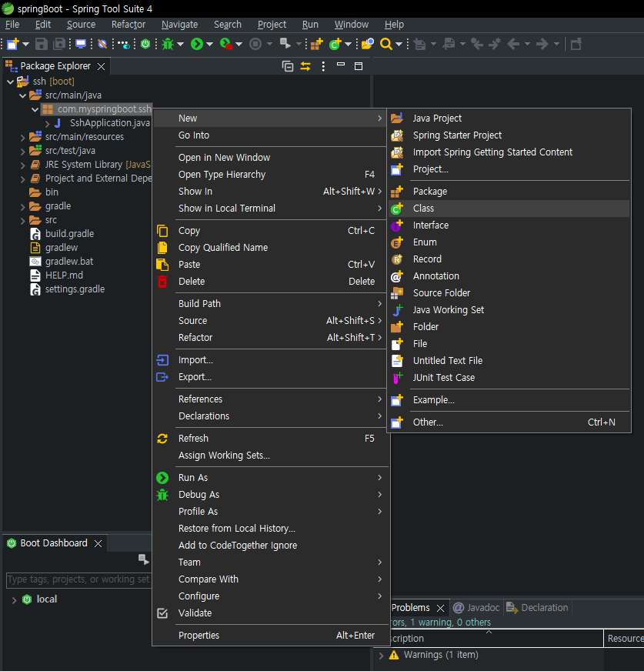Image resolution: width=644 pixels, height=671 pixels.
Task: Click the New Java Package toolbar icon
Action: pos(317,44)
